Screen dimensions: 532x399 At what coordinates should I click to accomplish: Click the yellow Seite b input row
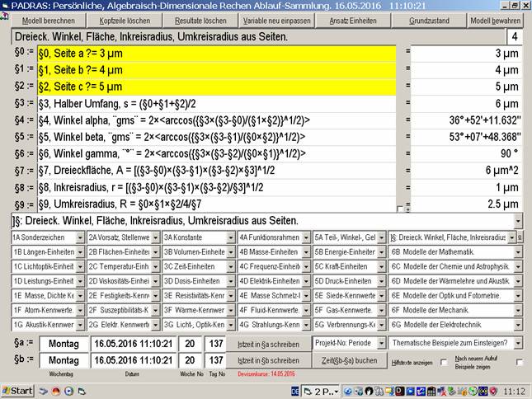(216, 70)
